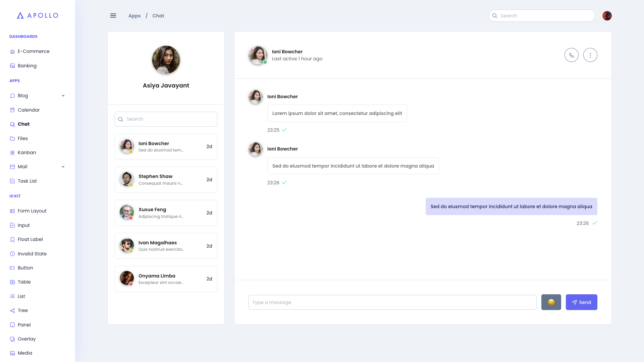Click the Apps breadcrumb link
The width and height of the screenshot is (644, 362).
[135, 16]
